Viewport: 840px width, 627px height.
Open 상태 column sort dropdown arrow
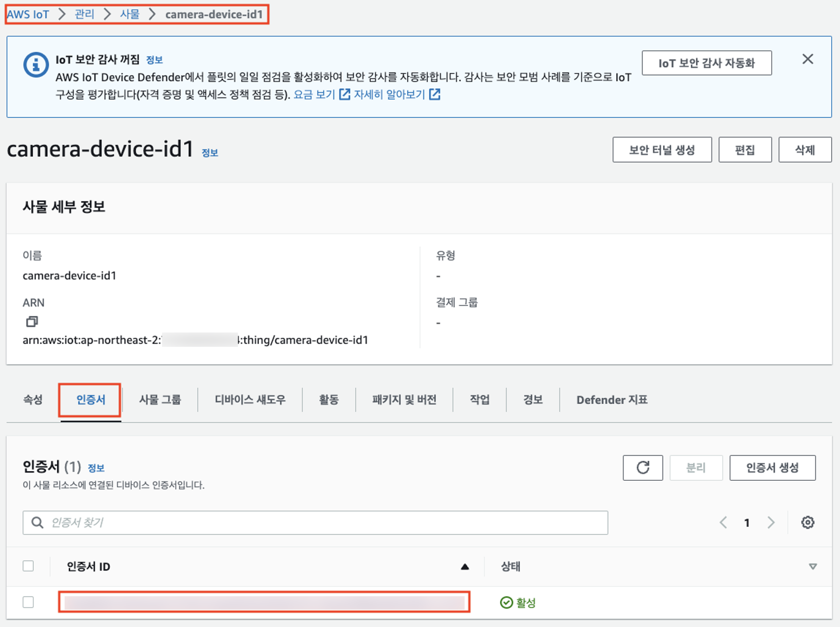click(813, 566)
